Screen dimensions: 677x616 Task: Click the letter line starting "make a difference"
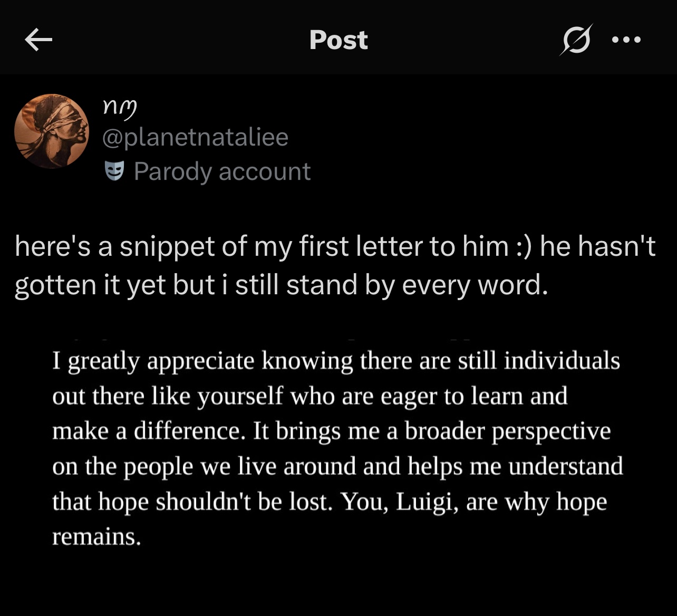pyautogui.click(x=331, y=431)
